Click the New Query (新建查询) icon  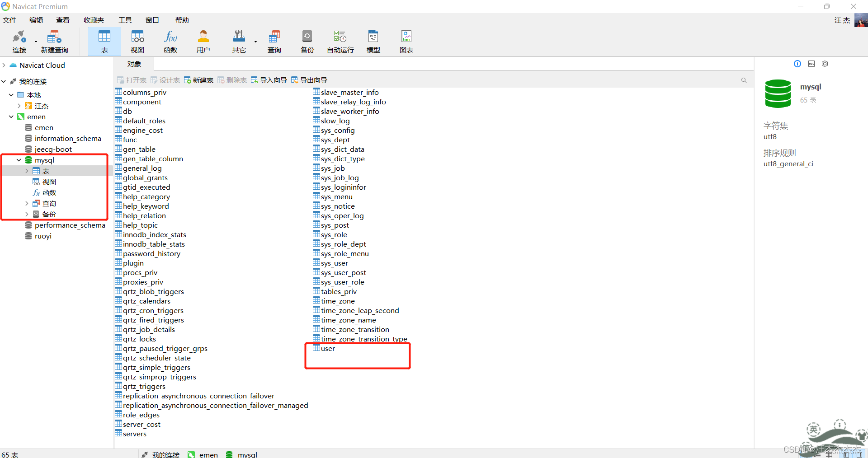coord(54,37)
